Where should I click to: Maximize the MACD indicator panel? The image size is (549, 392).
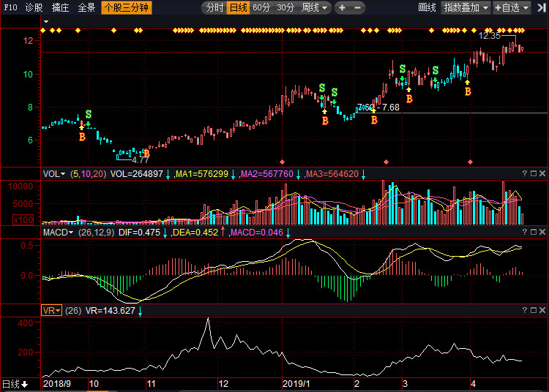(x=534, y=232)
